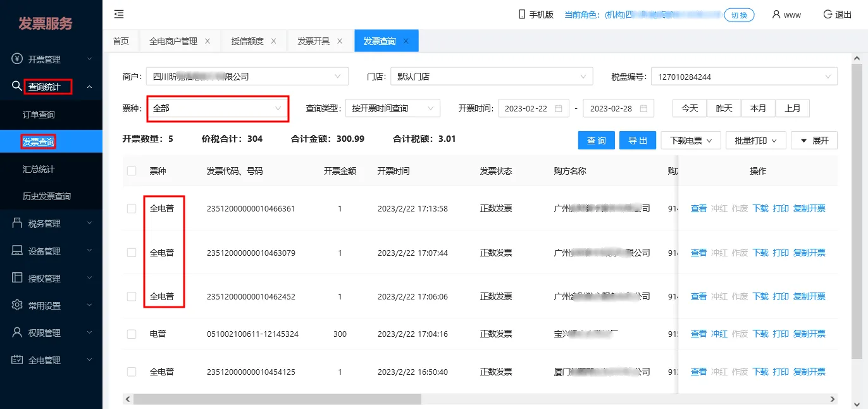Close the 发票查询 tab
This screenshot has height=409, width=868.
pos(406,41)
